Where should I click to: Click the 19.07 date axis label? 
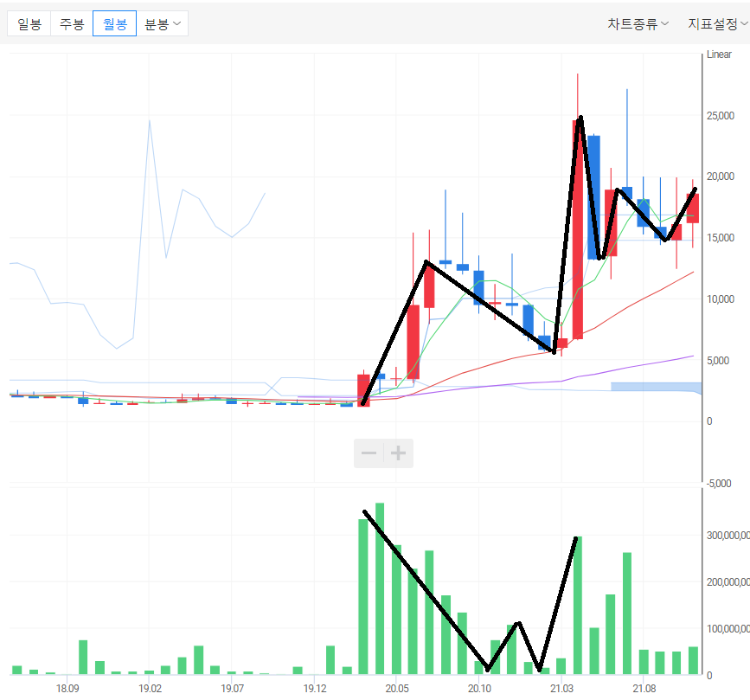pos(232,689)
